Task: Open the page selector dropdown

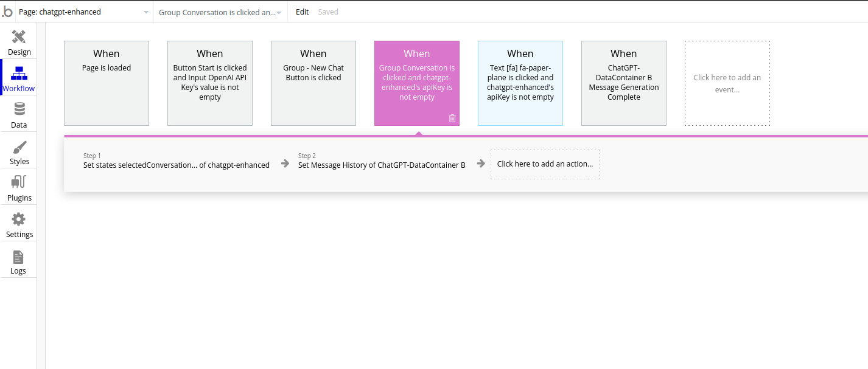Action: [83, 11]
